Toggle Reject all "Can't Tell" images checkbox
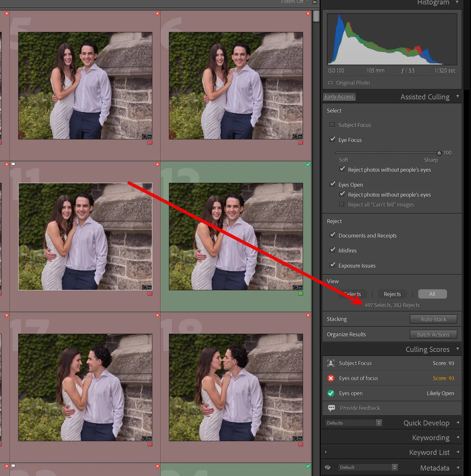The width and height of the screenshot is (471, 476). click(x=342, y=205)
